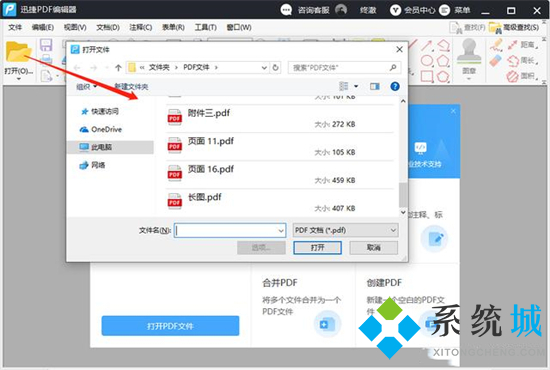550x370 pixels.
Task: Click file list vertical scrollbar thumb
Action: pyautogui.click(x=403, y=194)
